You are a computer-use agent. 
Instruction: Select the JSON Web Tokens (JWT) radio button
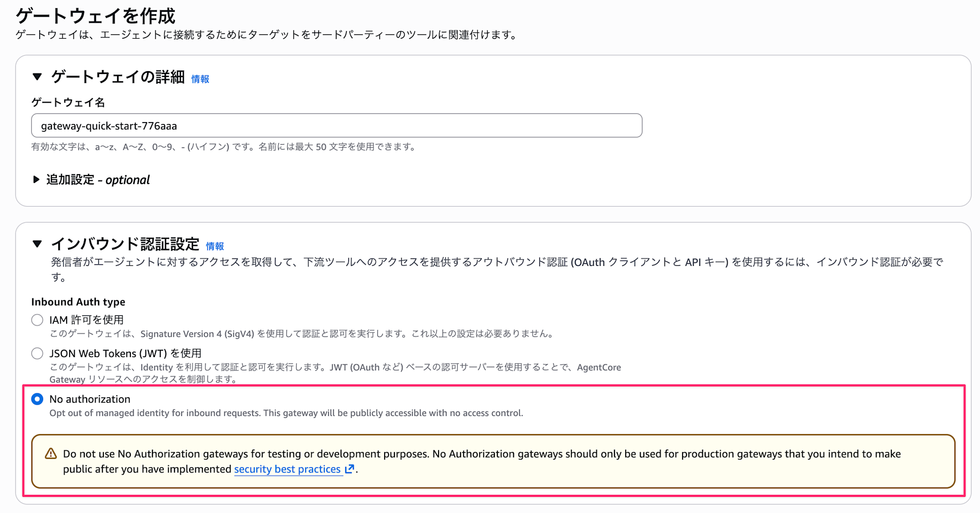tap(37, 354)
